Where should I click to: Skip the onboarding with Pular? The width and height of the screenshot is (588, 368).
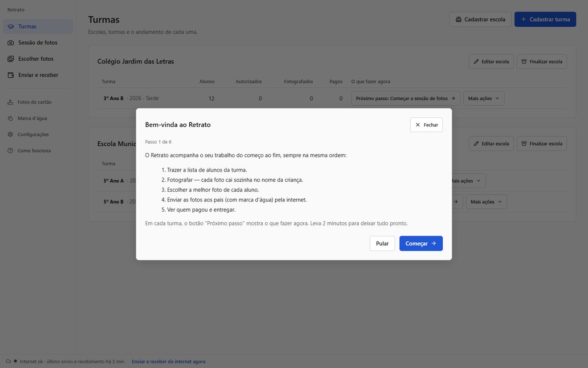point(382,243)
